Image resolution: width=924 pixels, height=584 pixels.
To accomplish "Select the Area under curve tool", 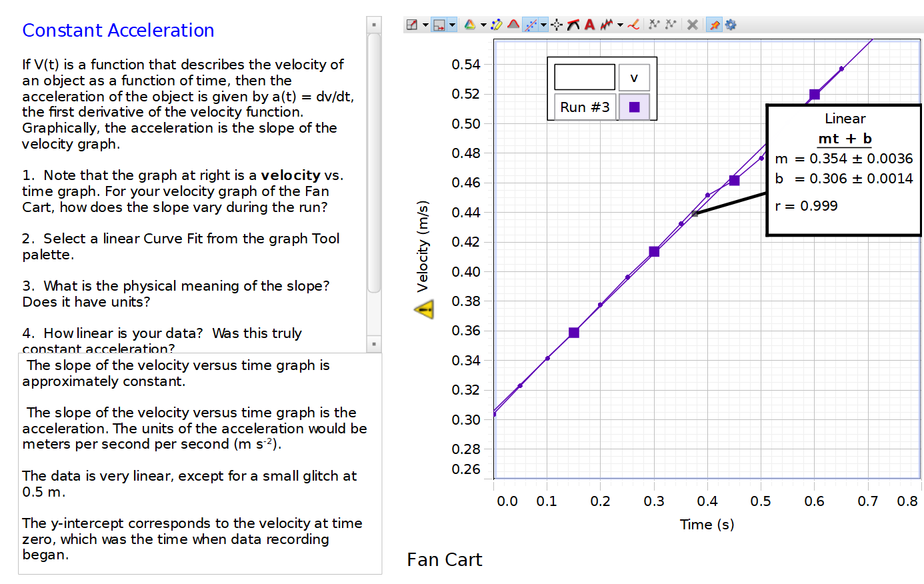I will tap(513, 25).
